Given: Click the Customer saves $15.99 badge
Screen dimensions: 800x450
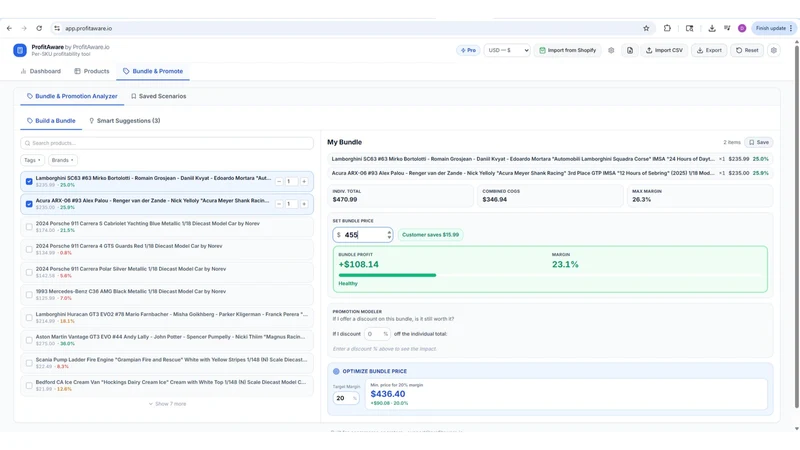Looking at the screenshot, I should (x=430, y=235).
